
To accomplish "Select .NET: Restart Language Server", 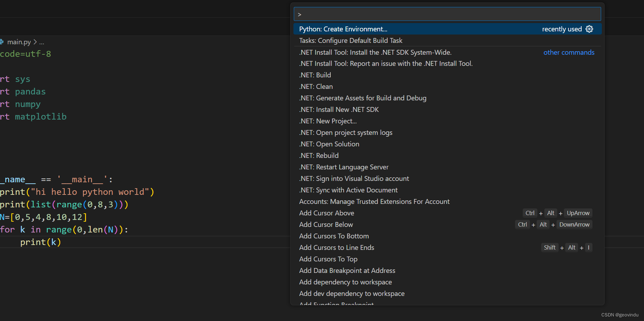I will coord(344,167).
